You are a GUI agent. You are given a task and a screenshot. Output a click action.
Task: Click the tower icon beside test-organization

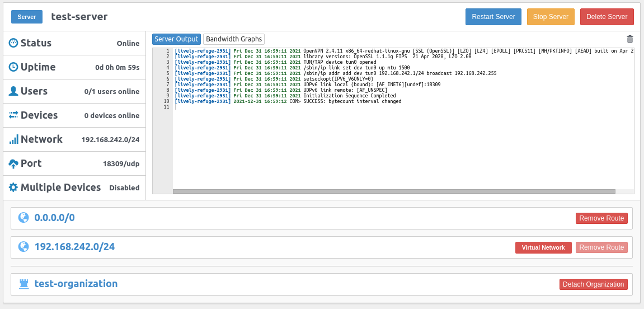[x=23, y=284]
